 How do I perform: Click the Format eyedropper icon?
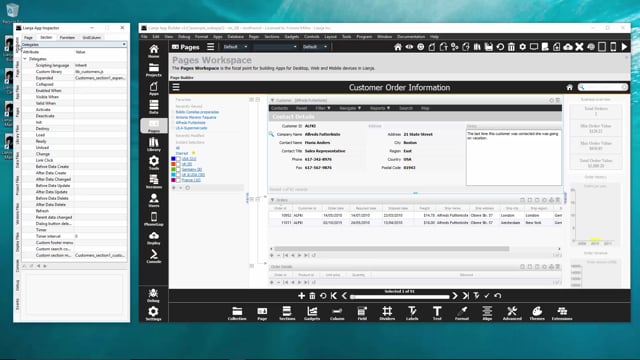coord(462,313)
